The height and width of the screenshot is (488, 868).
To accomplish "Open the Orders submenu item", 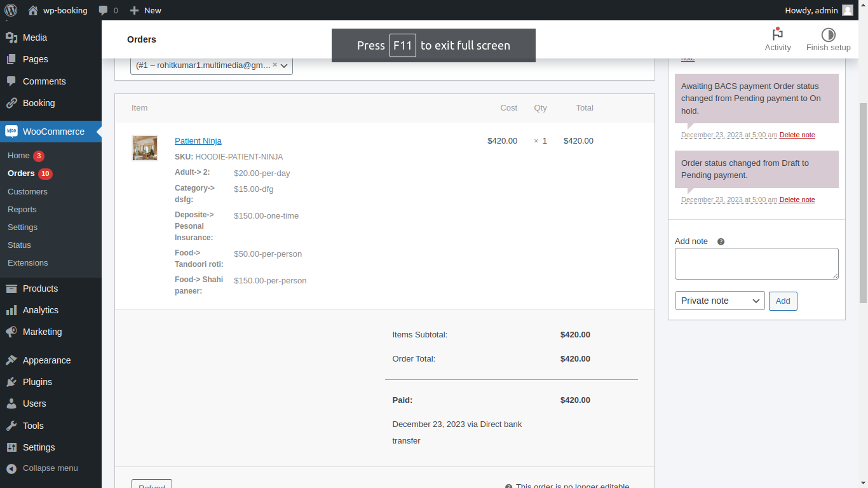I will coord(21,173).
